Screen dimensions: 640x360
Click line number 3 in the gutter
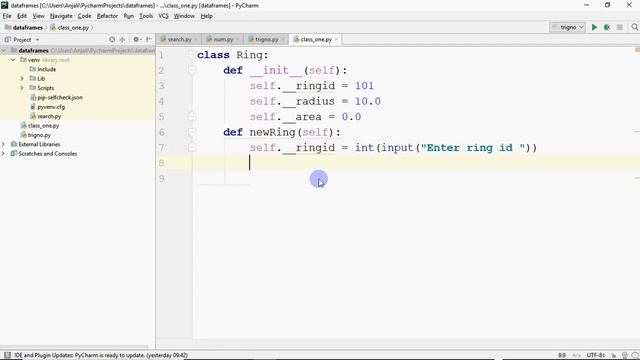[162, 86]
